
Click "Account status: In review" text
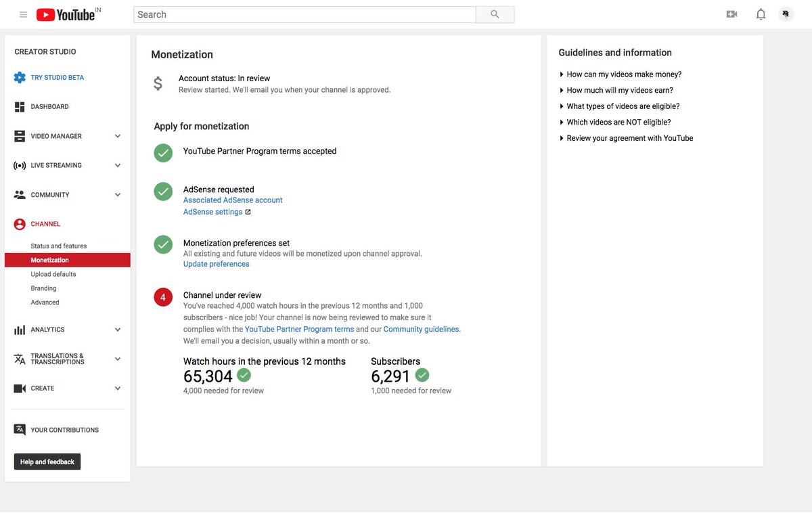224,79
